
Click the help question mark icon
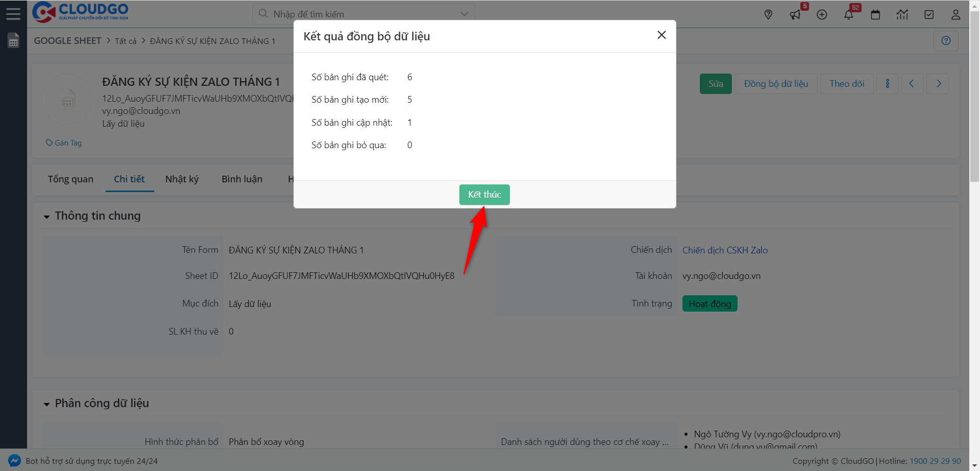tap(945, 41)
